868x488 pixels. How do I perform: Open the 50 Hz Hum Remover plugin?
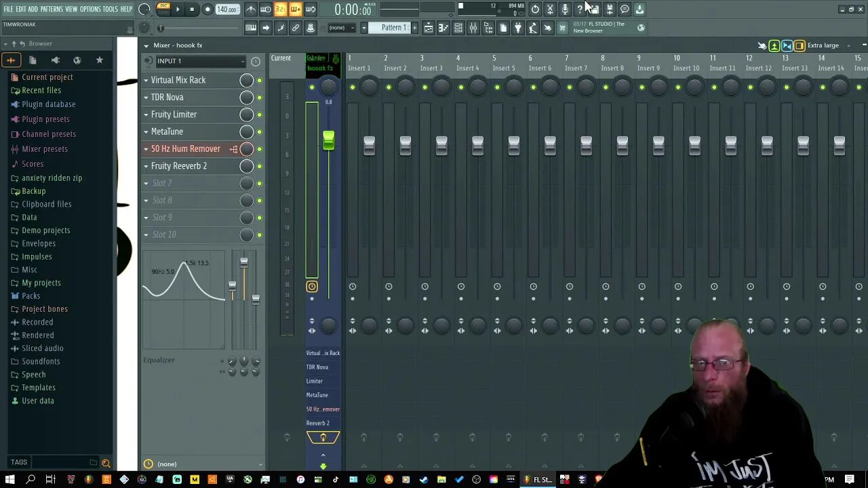[x=185, y=149]
